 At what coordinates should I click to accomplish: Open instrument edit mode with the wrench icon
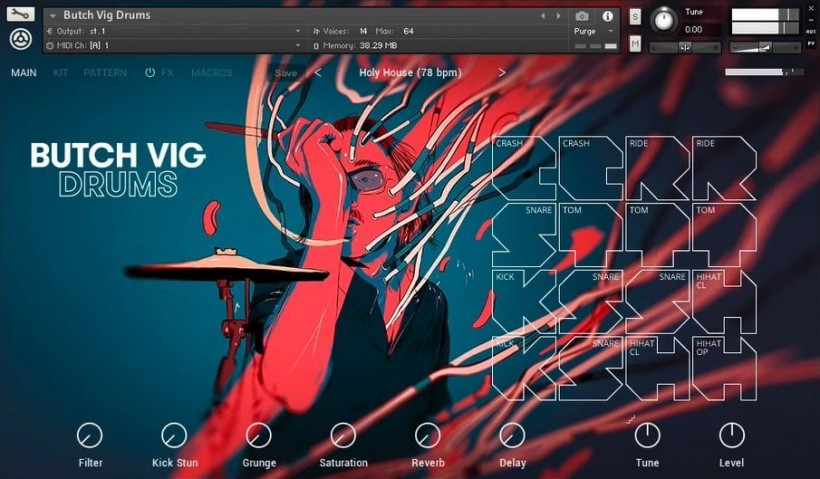[x=20, y=14]
